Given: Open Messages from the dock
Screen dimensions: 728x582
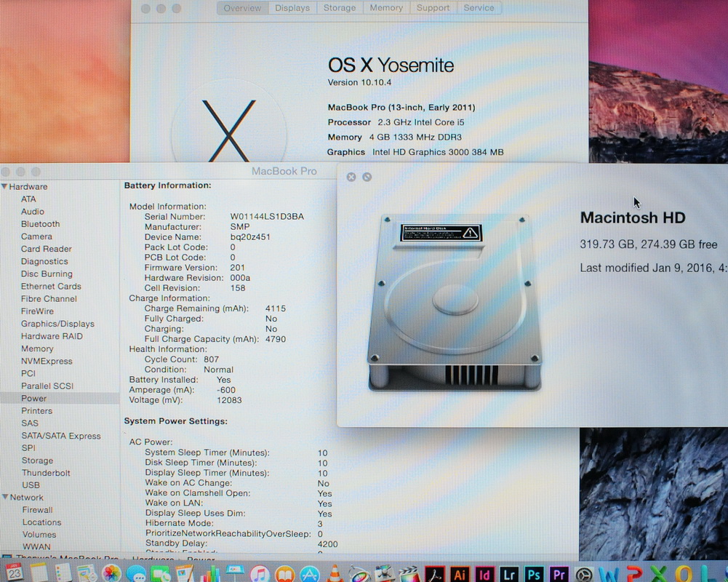Looking at the screenshot, I should [x=136, y=574].
